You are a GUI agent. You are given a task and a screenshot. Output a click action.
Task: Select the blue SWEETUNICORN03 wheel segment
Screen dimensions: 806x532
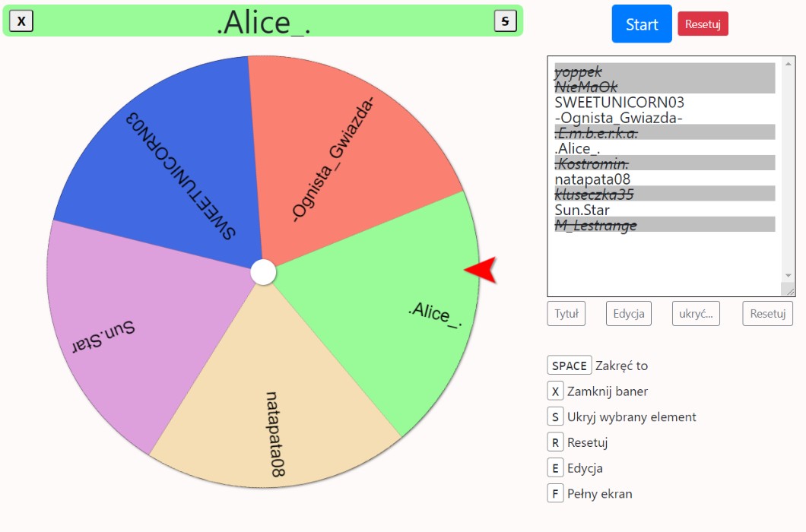point(167,167)
